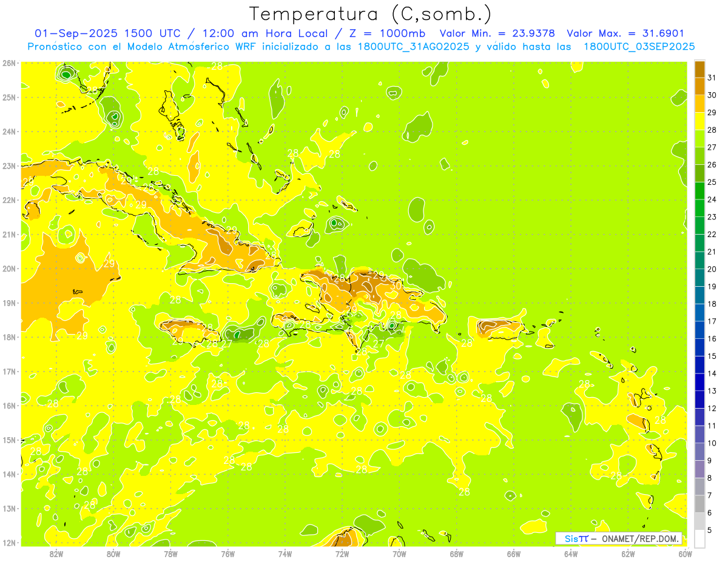728x562 pixels.
Task: Click the longitude axis label "76W"
Action: click(x=227, y=554)
